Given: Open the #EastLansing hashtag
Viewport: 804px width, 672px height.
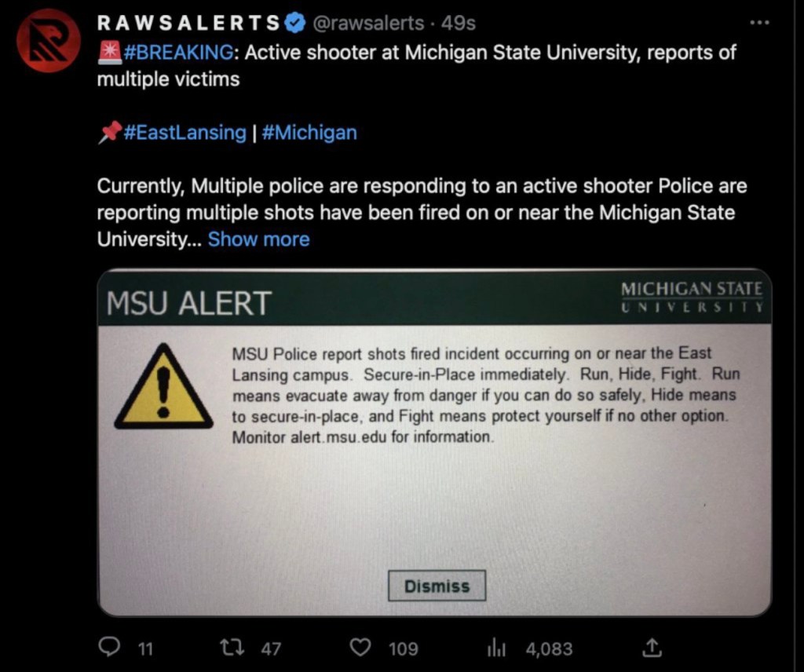Looking at the screenshot, I should [x=185, y=133].
